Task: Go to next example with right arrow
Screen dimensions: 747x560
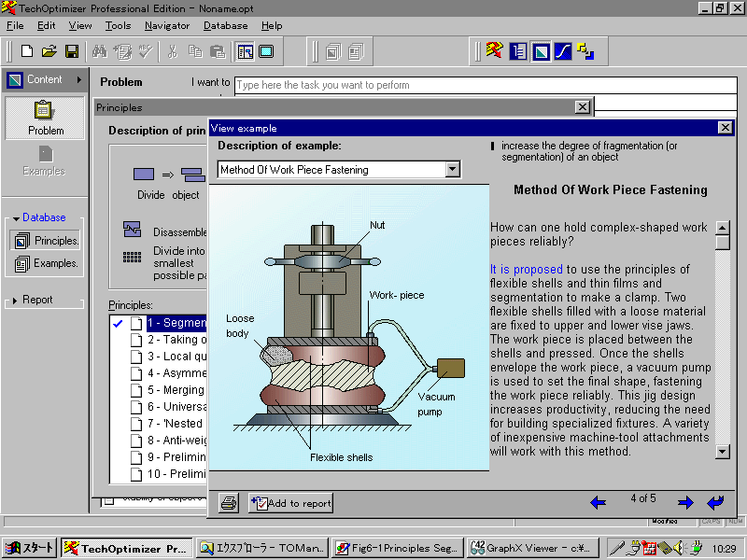Action: [x=685, y=502]
